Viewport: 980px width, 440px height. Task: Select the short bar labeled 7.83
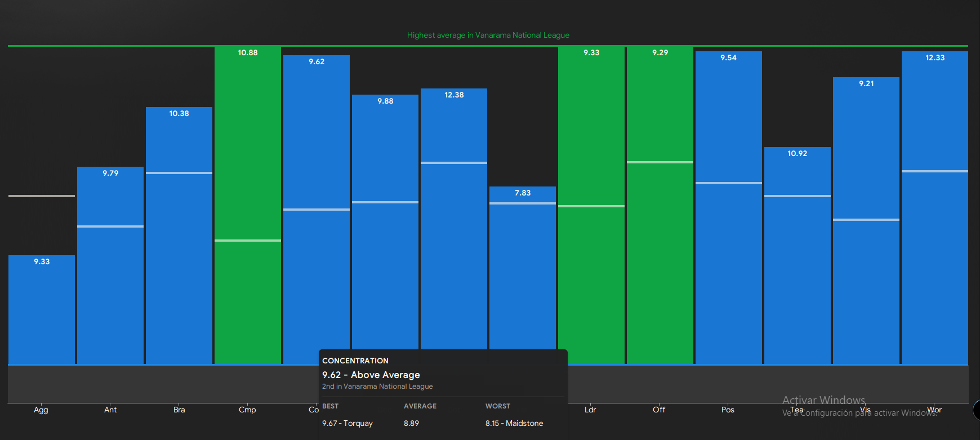click(x=523, y=268)
